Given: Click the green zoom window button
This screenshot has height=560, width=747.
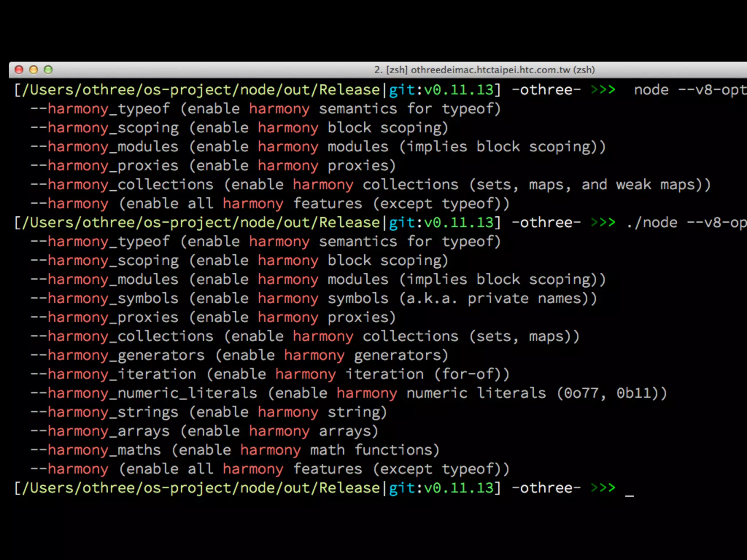Looking at the screenshot, I should [x=48, y=70].
